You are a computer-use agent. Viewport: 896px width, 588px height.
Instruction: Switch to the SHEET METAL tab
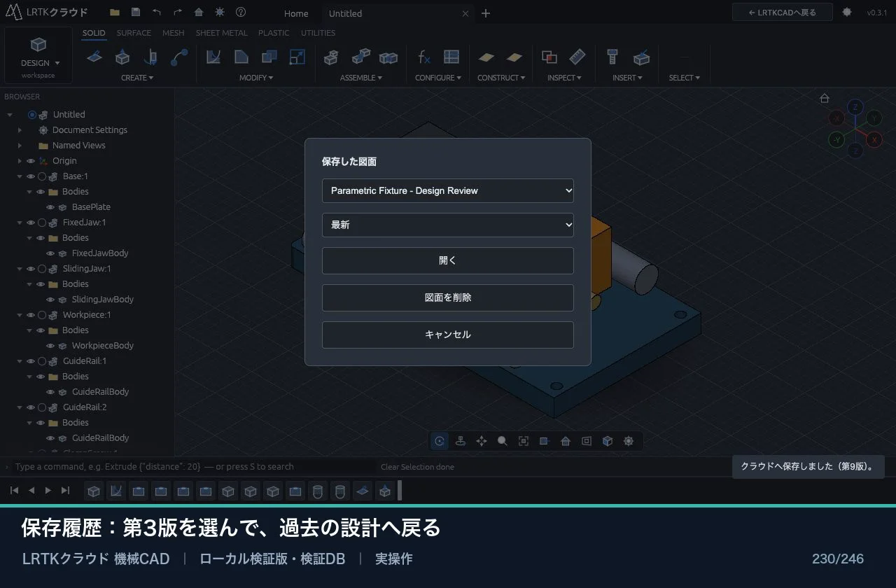[221, 33]
